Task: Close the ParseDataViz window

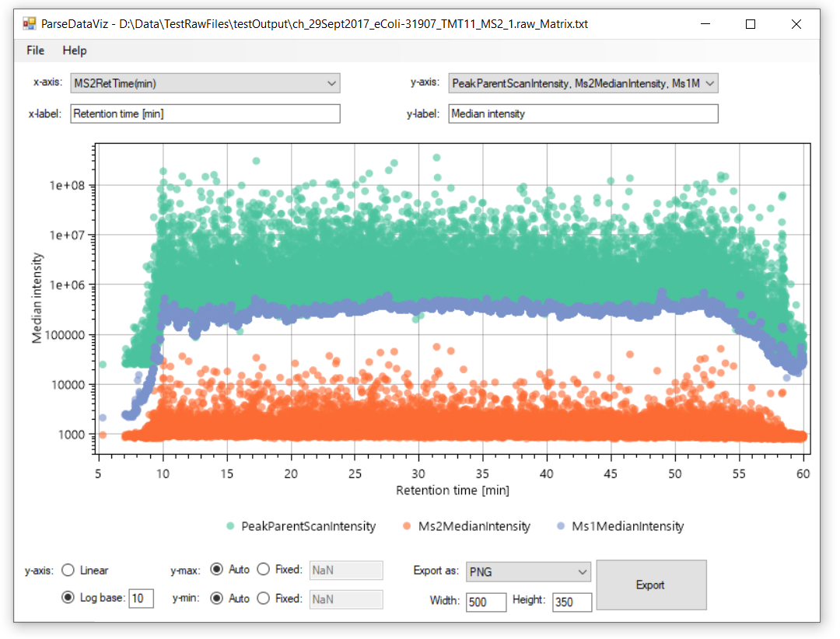Action: tap(796, 24)
